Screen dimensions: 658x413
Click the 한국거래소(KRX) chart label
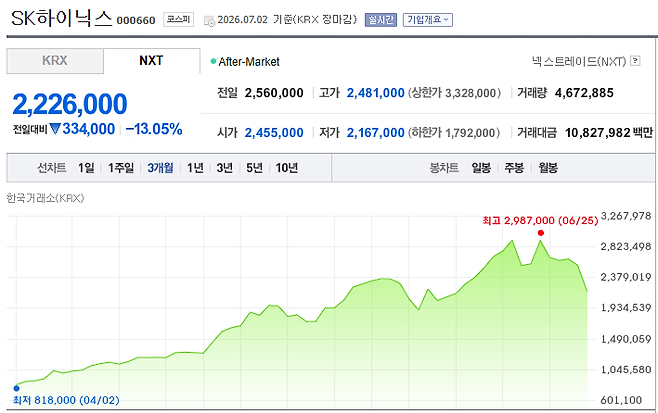coord(45,198)
